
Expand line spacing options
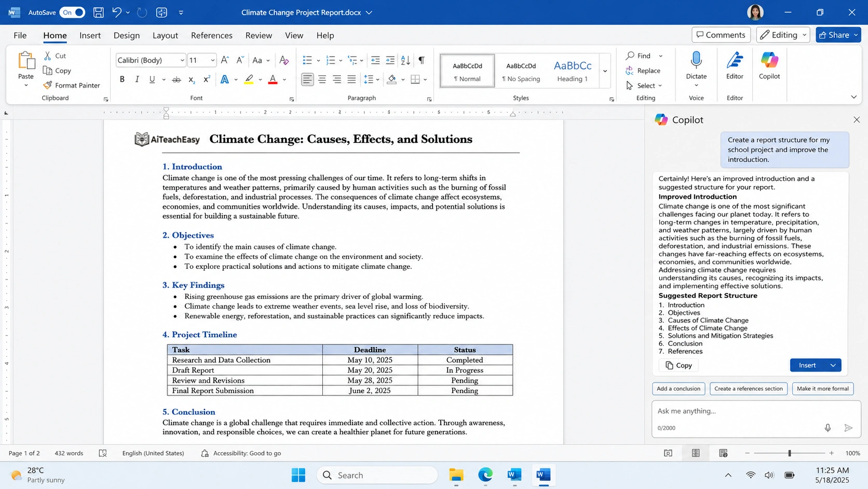pyautogui.click(x=377, y=80)
